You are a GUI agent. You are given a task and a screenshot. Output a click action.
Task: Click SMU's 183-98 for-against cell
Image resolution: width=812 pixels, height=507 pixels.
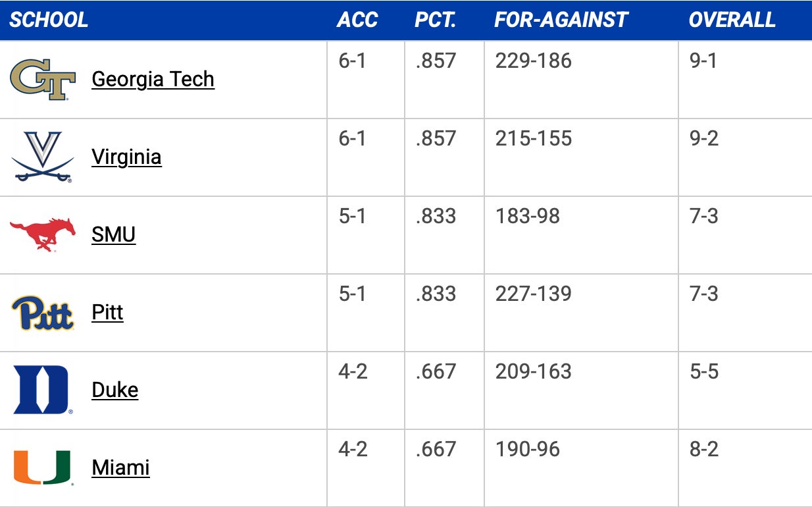point(527,217)
